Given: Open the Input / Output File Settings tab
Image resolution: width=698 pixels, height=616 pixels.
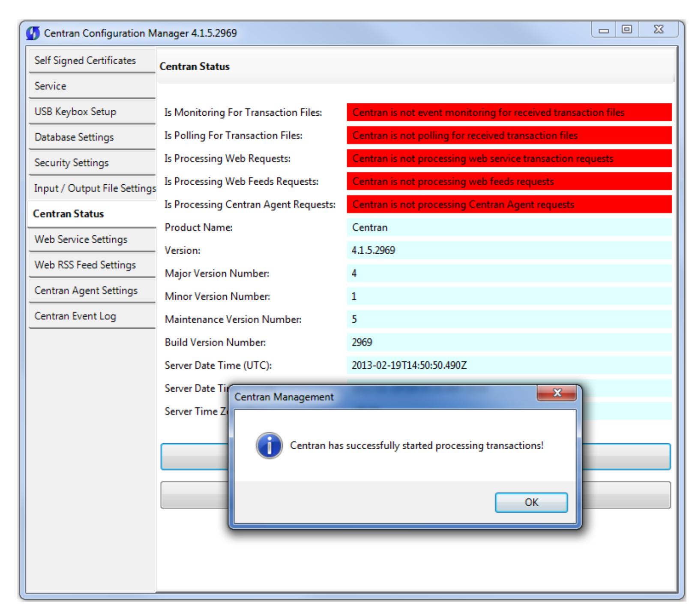Looking at the screenshot, I should (92, 188).
